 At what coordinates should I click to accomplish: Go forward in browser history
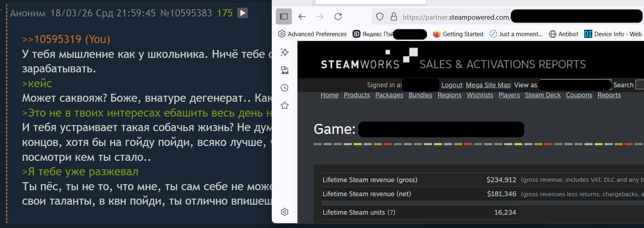[x=320, y=16]
